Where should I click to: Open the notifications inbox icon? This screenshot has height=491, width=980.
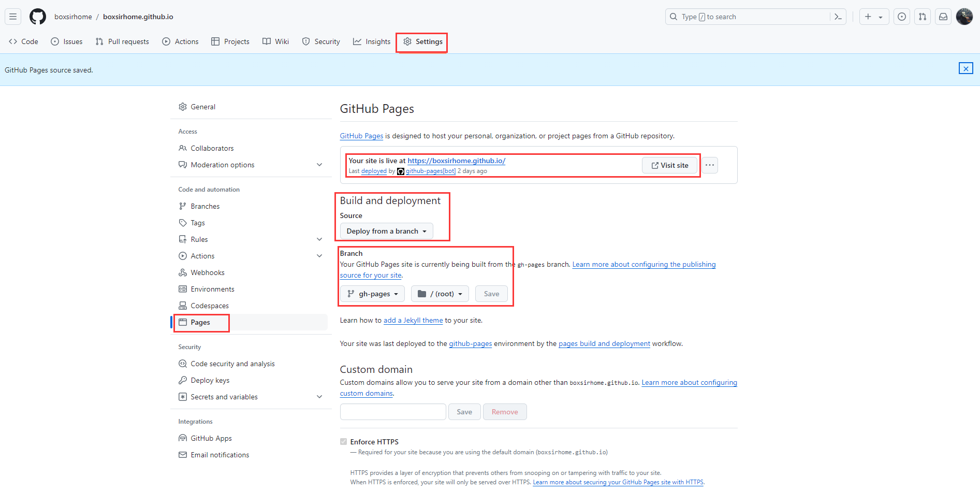click(x=943, y=17)
